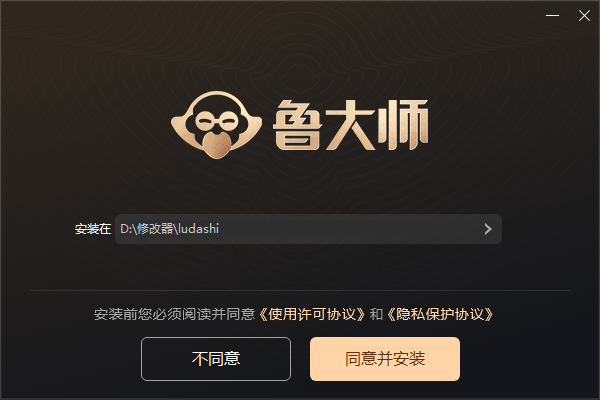Screen dimensions: 600x400
Task: Click the monkey's glasses in the mascot
Action: [x=217, y=121]
